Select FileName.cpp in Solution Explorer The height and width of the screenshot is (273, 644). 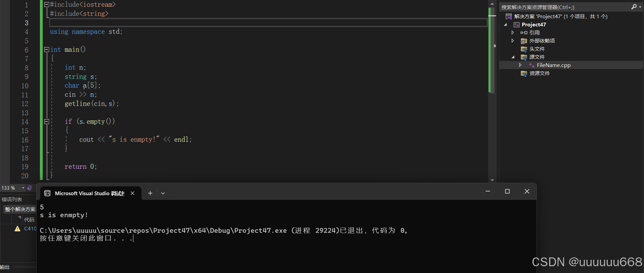point(553,65)
